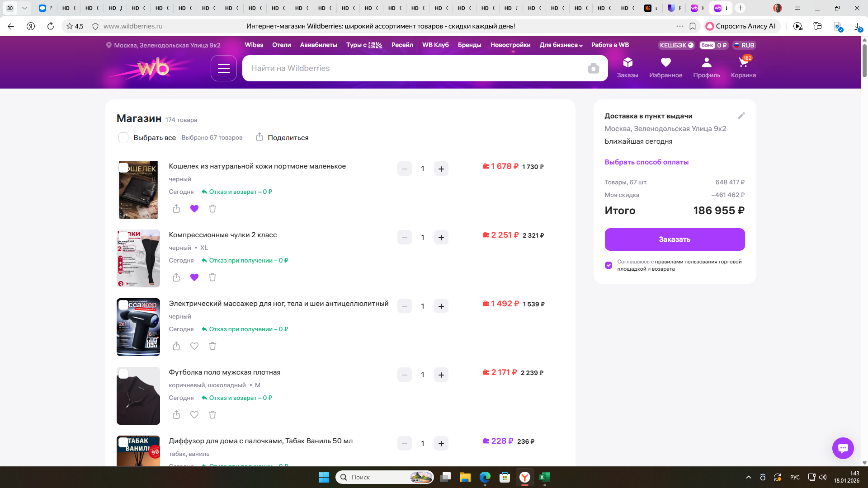Go to the Бренды menu link

pos(469,45)
